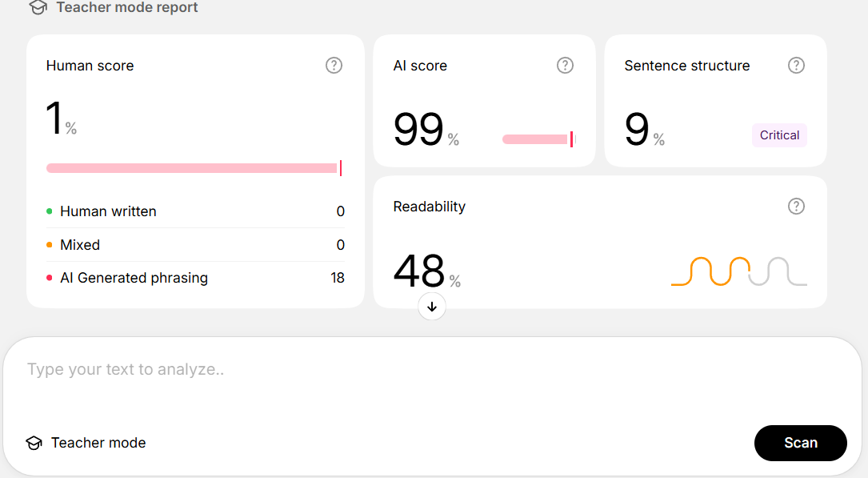Select the Human written row
Screen dimensions: 868x478
[195, 211]
